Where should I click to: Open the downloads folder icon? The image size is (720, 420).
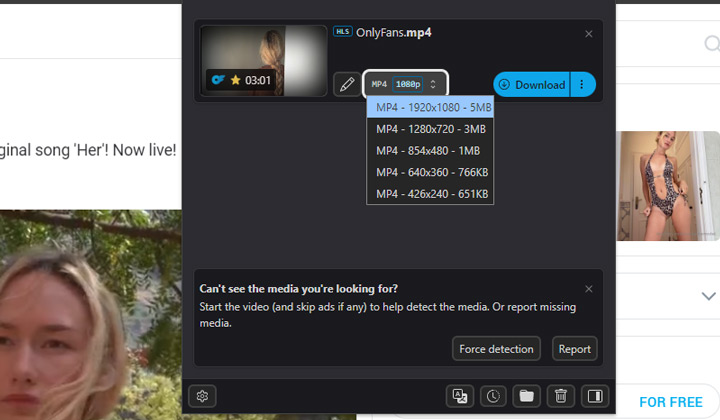pyautogui.click(x=527, y=396)
